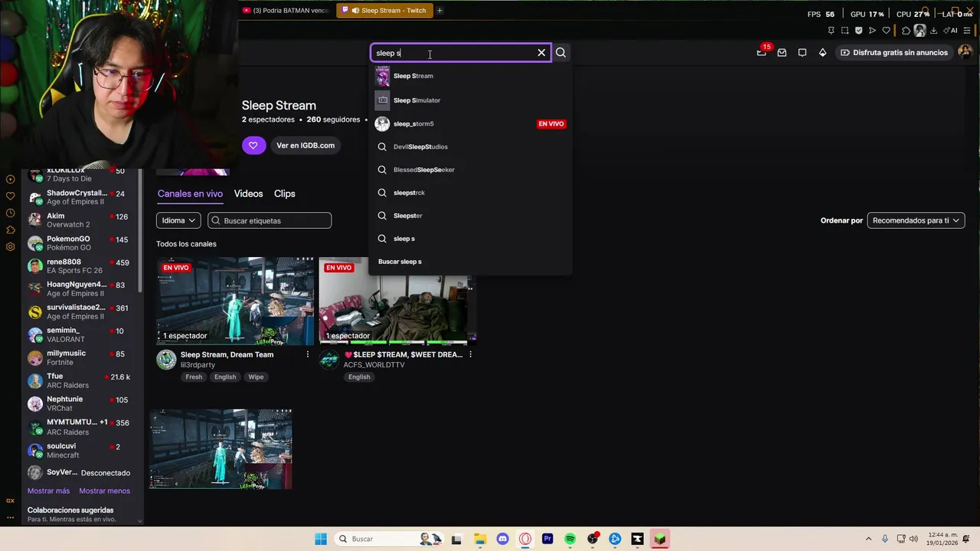Open Discord from the taskbar

click(x=502, y=539)
